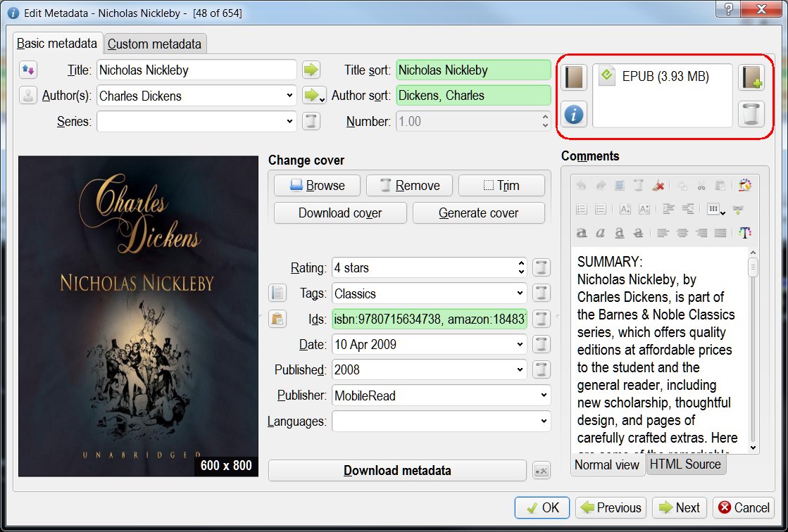Expand the Series dropdown

tap(289, 121)
